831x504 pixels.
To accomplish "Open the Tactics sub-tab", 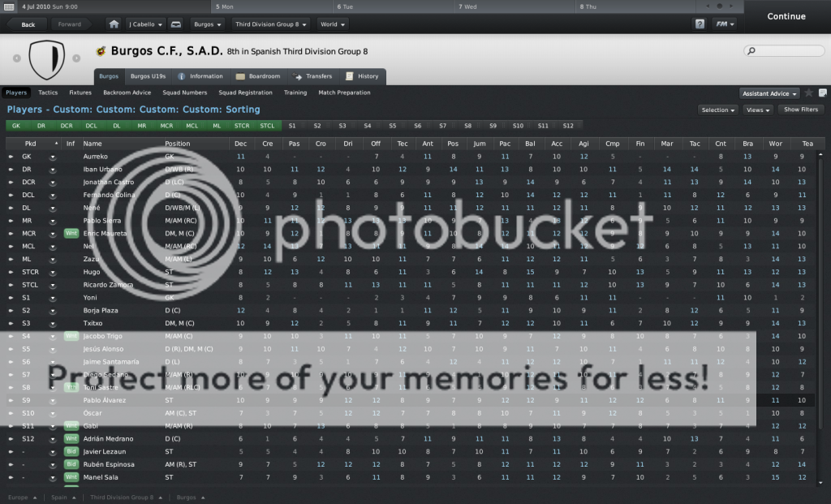I will coord(48,93).
